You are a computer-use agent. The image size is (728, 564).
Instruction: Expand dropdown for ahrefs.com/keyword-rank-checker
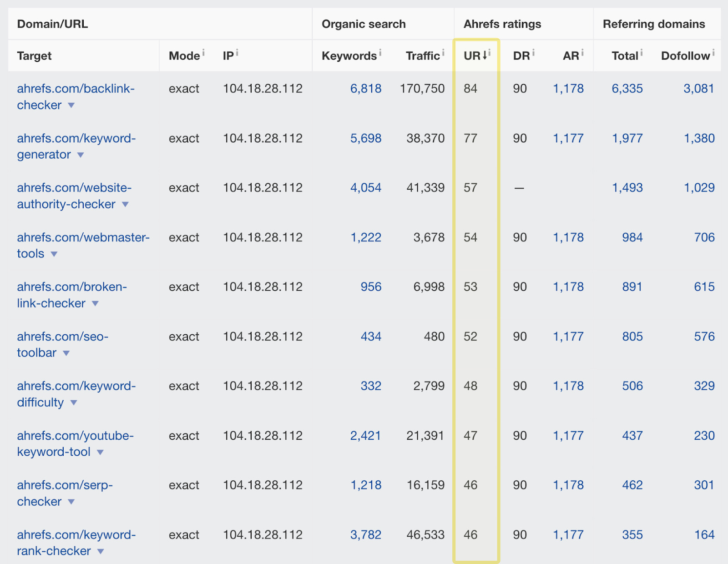(101, 552)
